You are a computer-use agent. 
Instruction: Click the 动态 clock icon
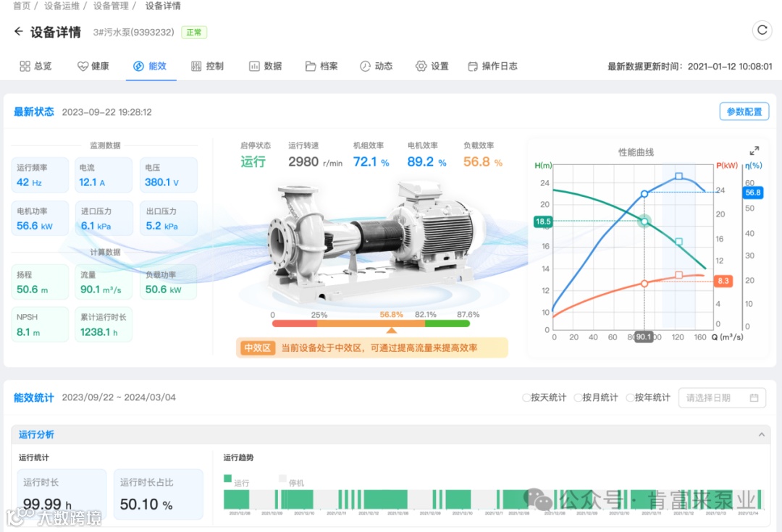pos(366,66)
